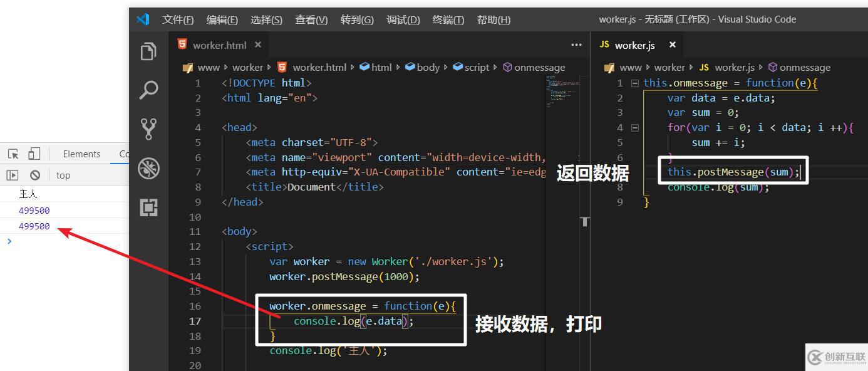Open the Explorer view in activity bar
Screen dimensions: 868x371
point(148,51)
